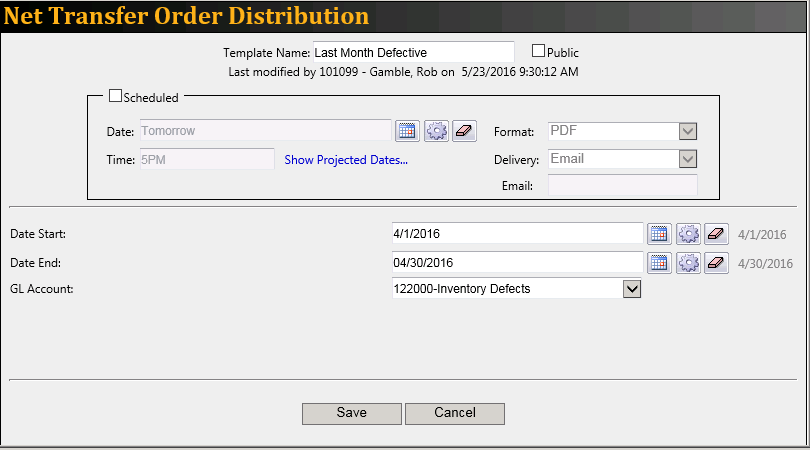The height and width of the screenshot is (450, 810).
Task: Open calendar picker for Date Start
Action: coord(659,234)
